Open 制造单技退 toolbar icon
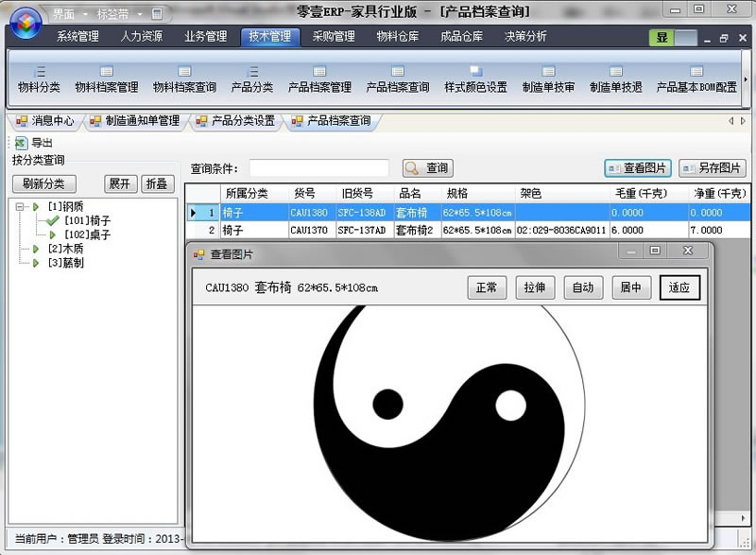Image resolution: width=756 pixels, height=555 pixels. pyautogui.click(x=616, y=80)
